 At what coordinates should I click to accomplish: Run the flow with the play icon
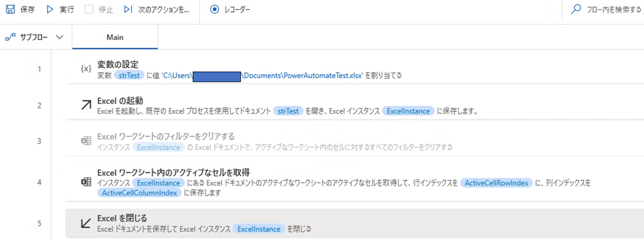point(50,9)
